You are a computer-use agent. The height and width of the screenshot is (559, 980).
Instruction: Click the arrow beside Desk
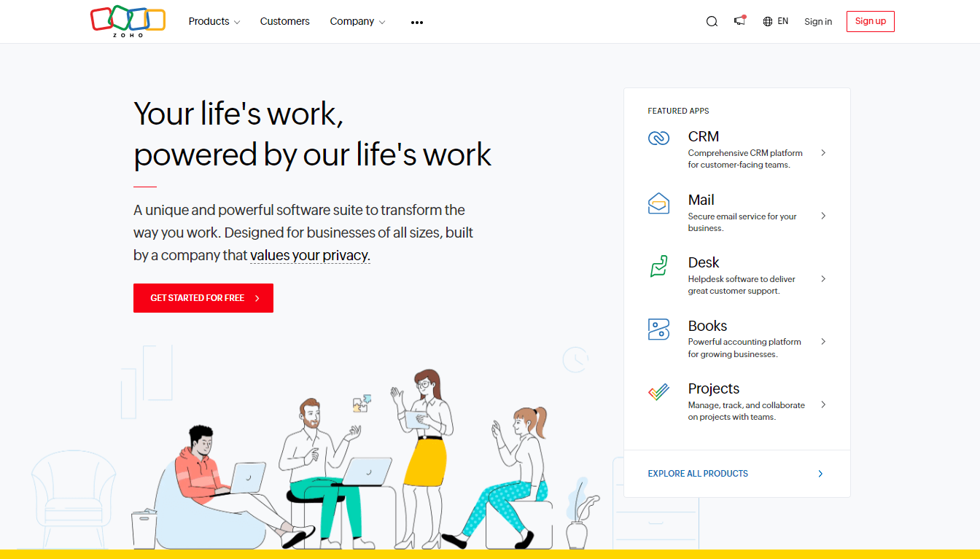coord(823,278)
